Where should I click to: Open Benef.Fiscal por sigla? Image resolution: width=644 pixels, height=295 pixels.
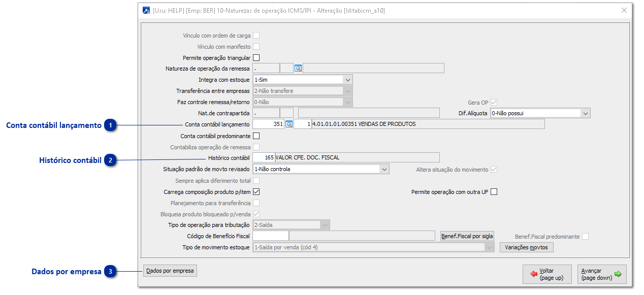tap(467, 236)
